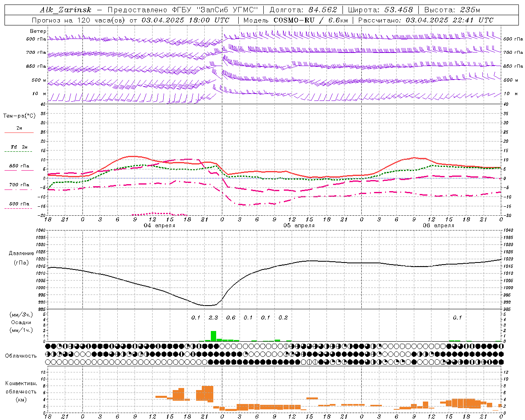Click the Осадки precipitation label

point(21,322)
